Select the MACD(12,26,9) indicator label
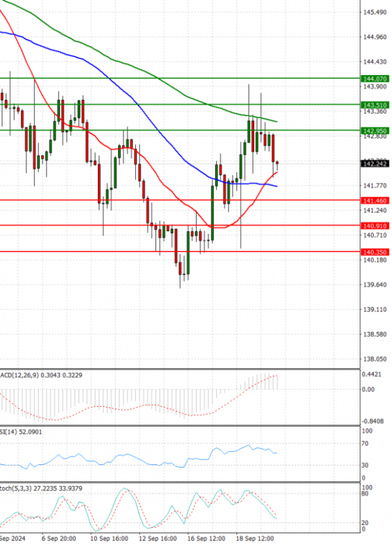Screen dimensions: 392x544 pyautogui.click(x=20, y=376)
